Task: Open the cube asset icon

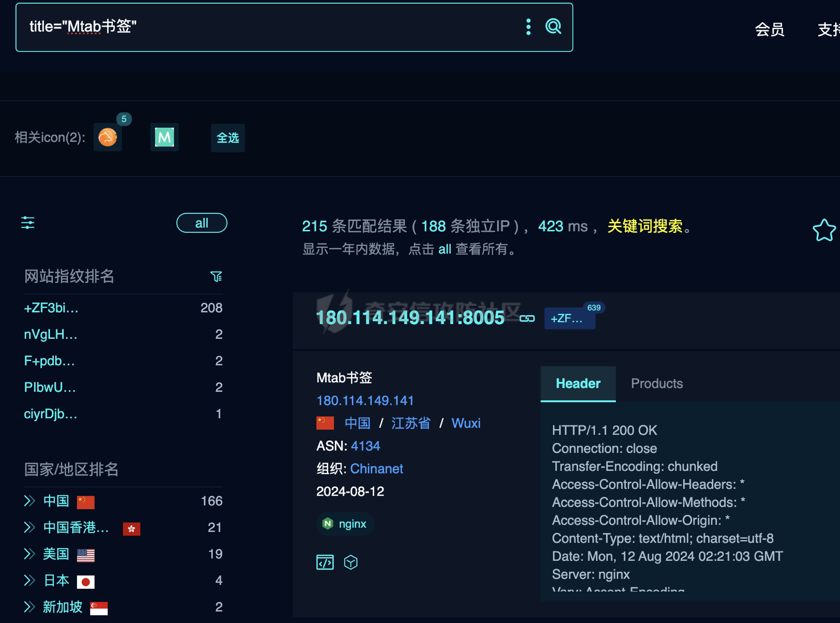Action: point(351,562)
